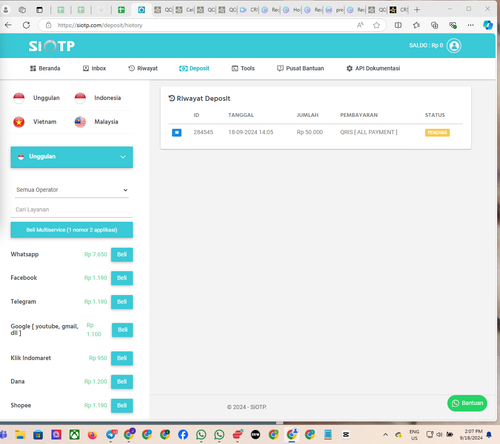Open the Split screen icon
Screen dimensions: 500x444
tap(398, 25)
